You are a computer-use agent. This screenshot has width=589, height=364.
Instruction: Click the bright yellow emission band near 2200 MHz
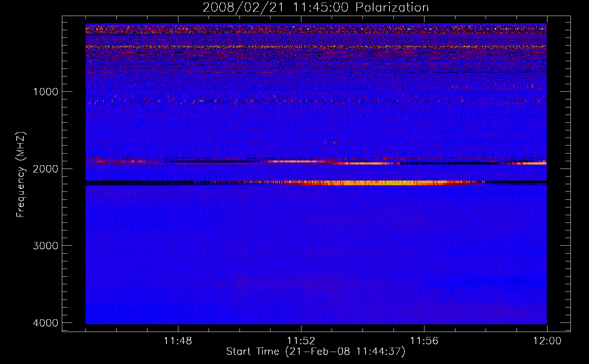(x=379, y=183)
